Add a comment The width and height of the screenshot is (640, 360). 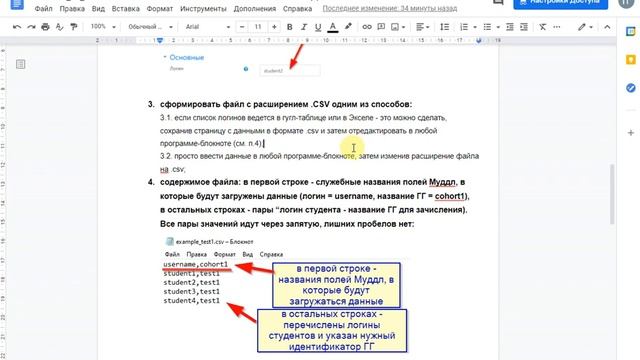click(381, 27)
